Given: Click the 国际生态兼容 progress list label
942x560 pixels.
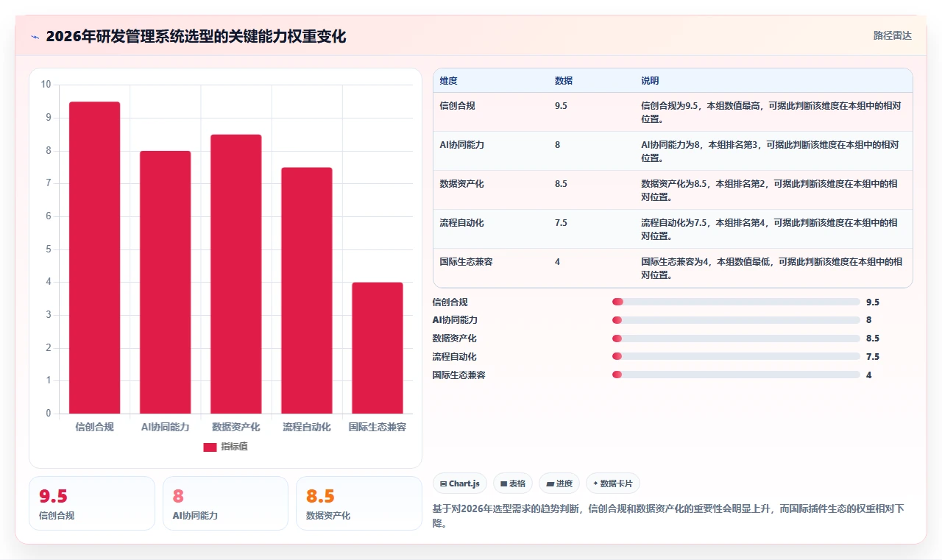Looking at the screenshot, I should click(x=458, y=375).
